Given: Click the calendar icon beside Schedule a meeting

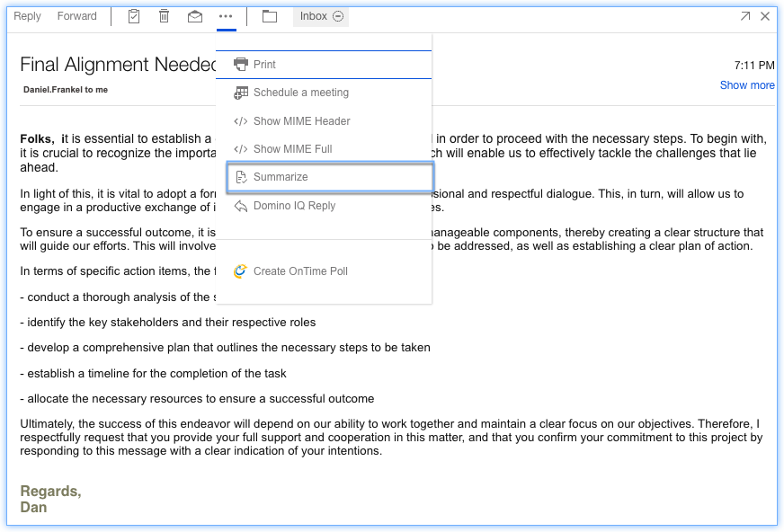Looking at the screenshot, I should click(x=240, y=93).
